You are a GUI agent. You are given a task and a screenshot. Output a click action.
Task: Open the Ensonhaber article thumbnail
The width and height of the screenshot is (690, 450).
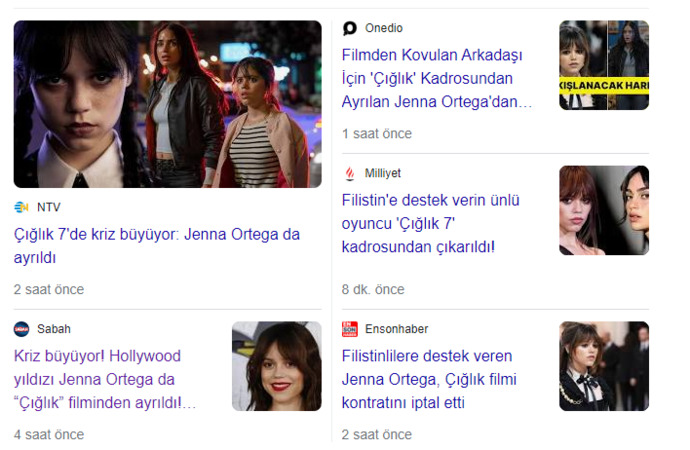click(604, 366)
